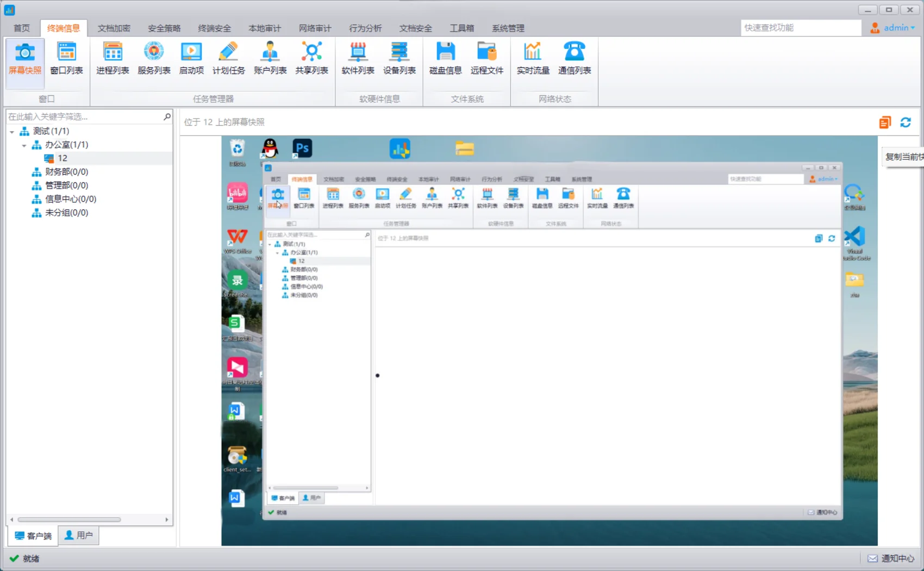
Task: Switch to the 客户端 bottom tab
Action: click(33, 536)
